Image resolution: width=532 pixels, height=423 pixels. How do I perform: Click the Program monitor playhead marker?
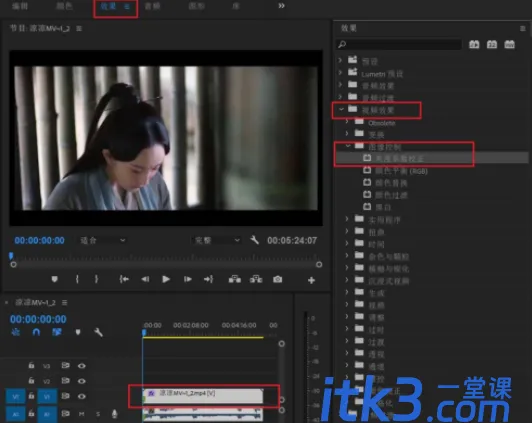[x=11, y=255]
